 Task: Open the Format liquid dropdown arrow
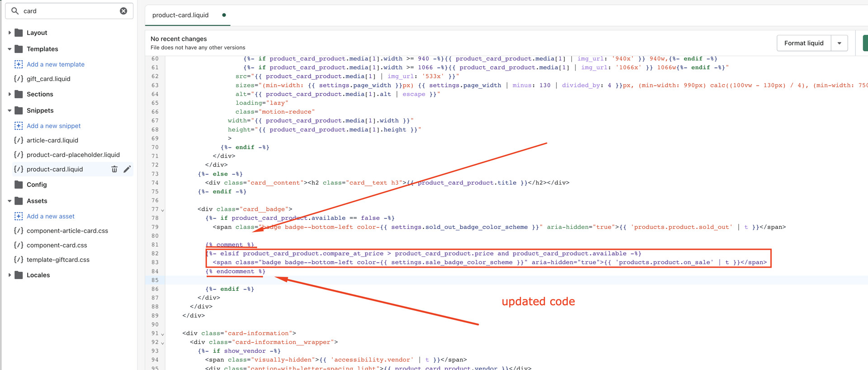(x=840, y=43)
